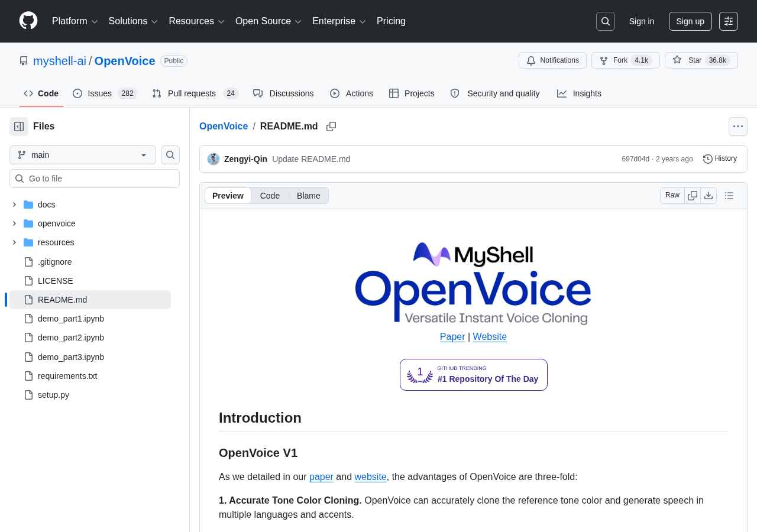Open the appearance settings sliders icon
Viewport: 757px width, 532px height.
(x=729, y=21)
